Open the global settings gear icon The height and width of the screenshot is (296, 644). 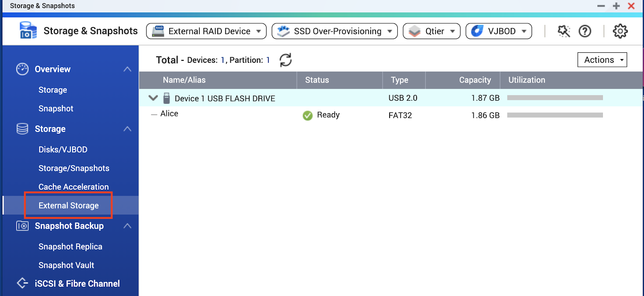(620, 31)
